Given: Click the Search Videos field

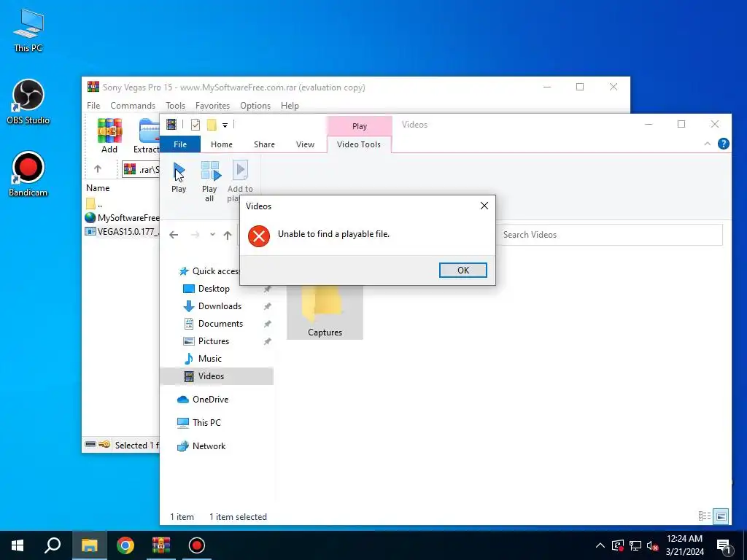Looking at the screenshot, I should tap(609, 235).
